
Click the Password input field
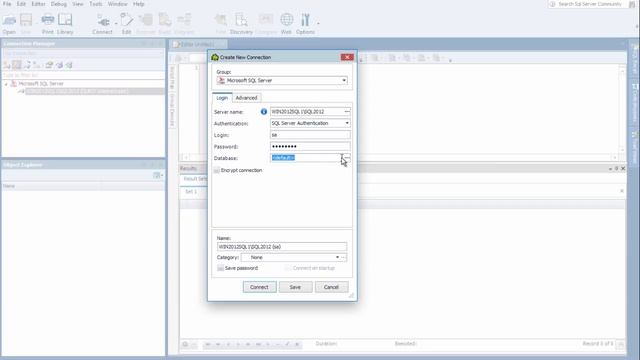pos(310,146)
